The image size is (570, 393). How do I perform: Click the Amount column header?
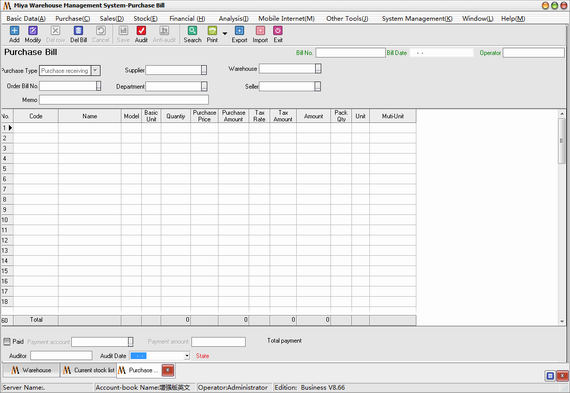coord(313,116)
